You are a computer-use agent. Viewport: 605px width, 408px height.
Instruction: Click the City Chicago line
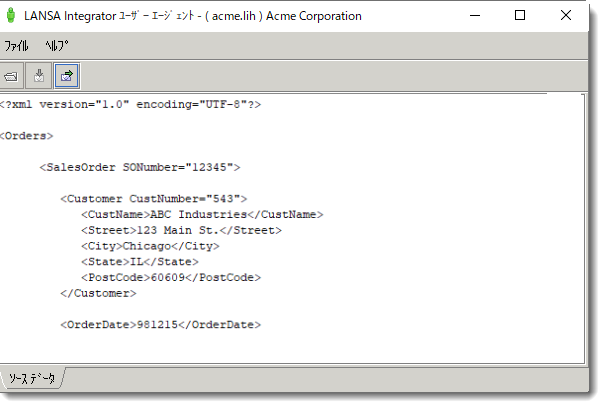pyautogui.click(x=150, y=246)
